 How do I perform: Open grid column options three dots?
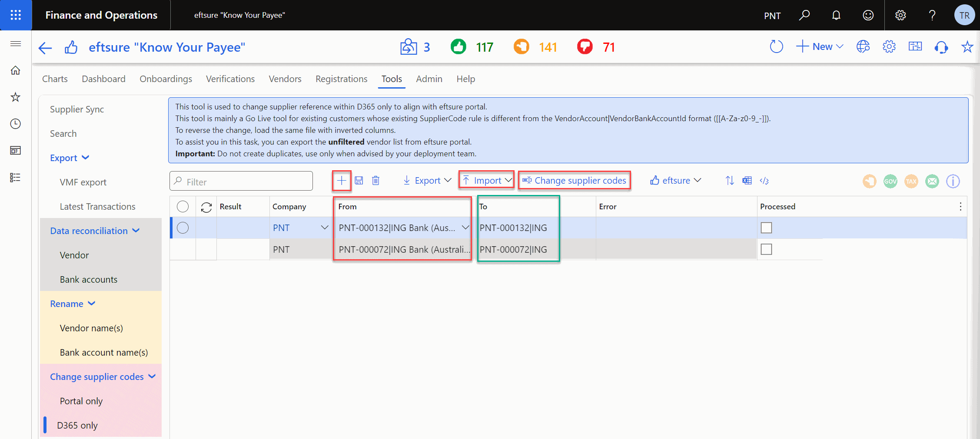point(960,207)
